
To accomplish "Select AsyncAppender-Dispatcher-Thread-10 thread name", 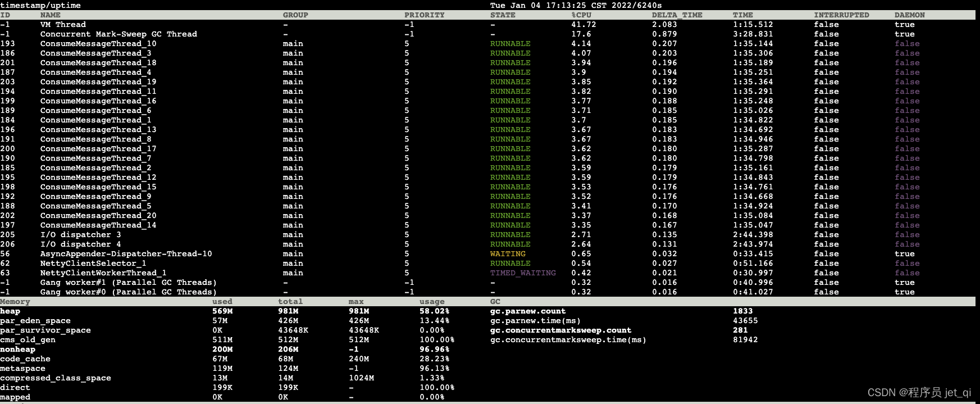I will (126, 254).
